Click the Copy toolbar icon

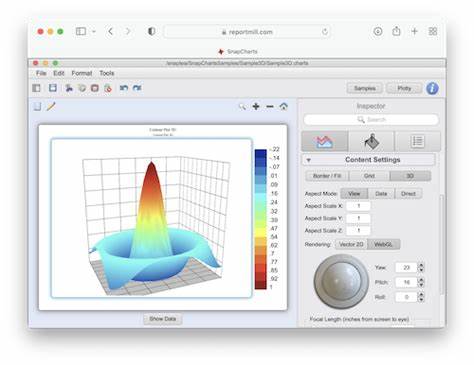pyautogui.click(x=82, y=88)
